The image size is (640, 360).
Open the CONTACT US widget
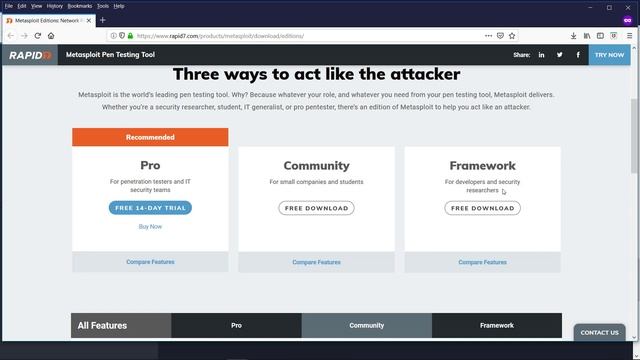tap(600, 332)
